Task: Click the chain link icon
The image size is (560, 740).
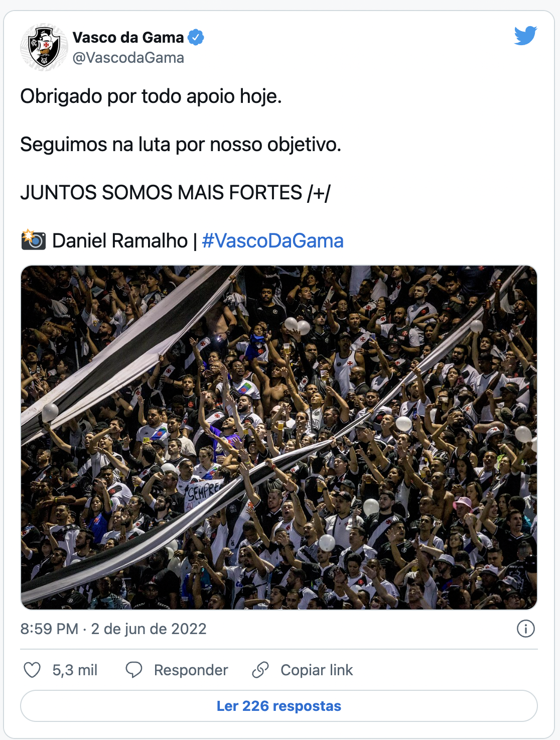Action: pos(260,670)
